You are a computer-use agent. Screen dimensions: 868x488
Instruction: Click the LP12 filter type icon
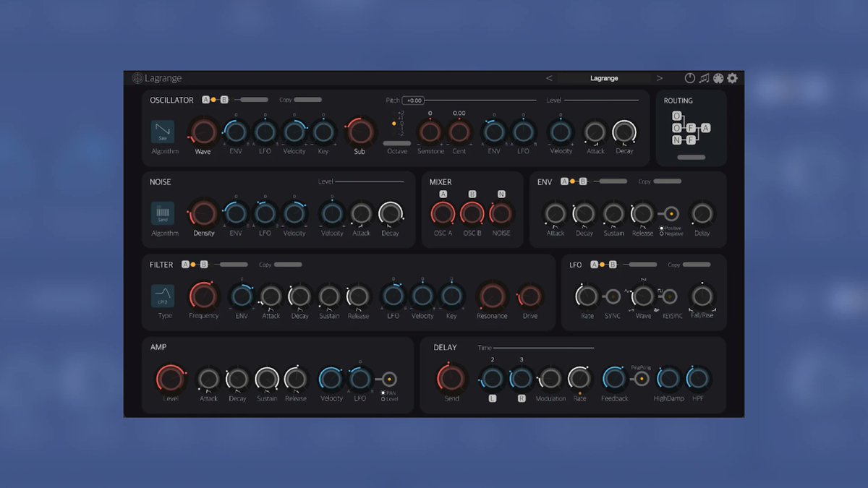click(x=163, y=296)
